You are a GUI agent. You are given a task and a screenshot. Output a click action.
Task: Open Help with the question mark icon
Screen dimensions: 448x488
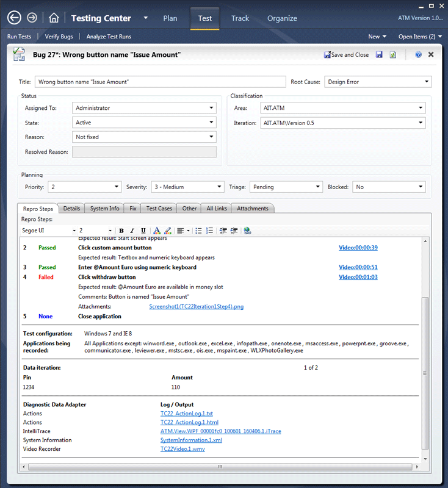pos(418,55)
